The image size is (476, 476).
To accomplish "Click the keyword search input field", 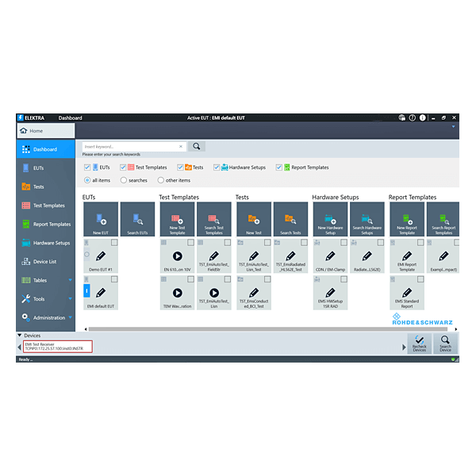I will click(x=131, y=146).
